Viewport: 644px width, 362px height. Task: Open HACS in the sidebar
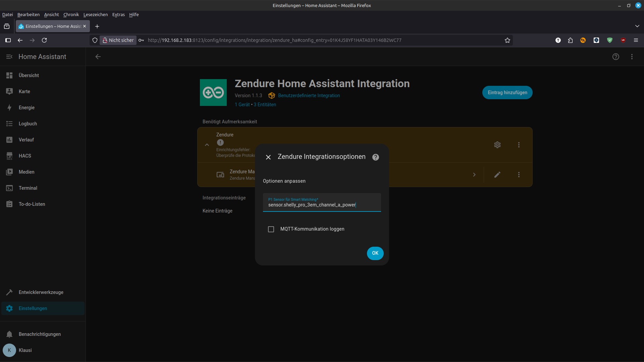43,156
